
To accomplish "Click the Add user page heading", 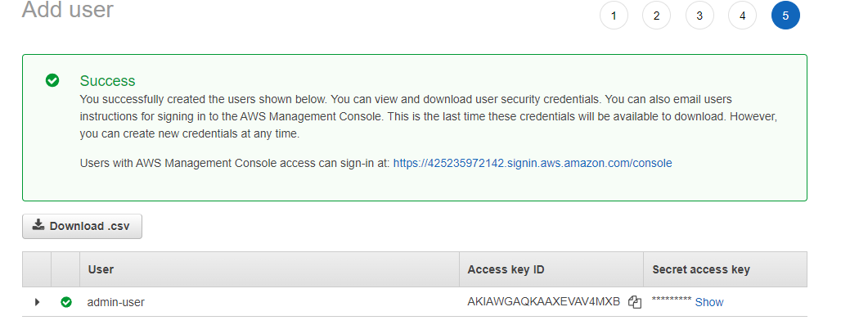I will [68, 11].
